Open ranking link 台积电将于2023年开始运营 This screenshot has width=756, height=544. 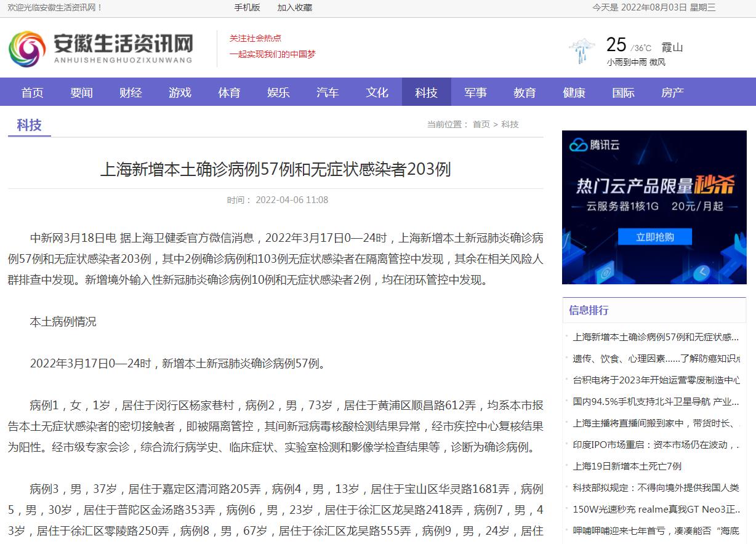(656, 380)
